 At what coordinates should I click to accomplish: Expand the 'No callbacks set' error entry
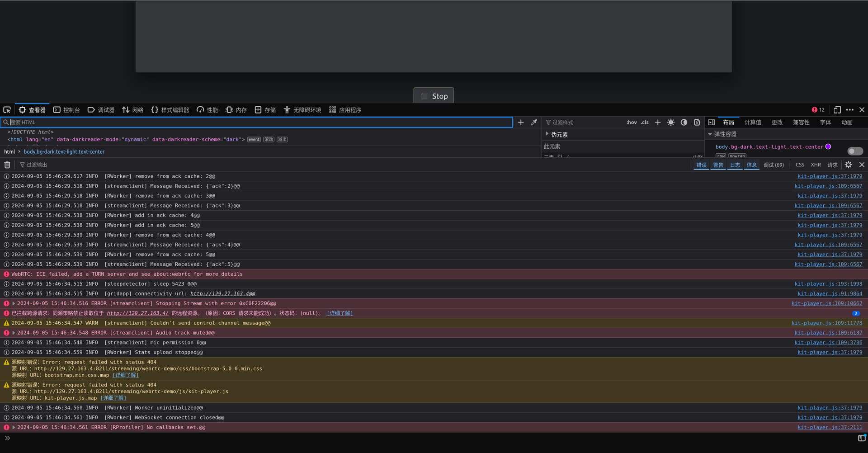[14, 427]
